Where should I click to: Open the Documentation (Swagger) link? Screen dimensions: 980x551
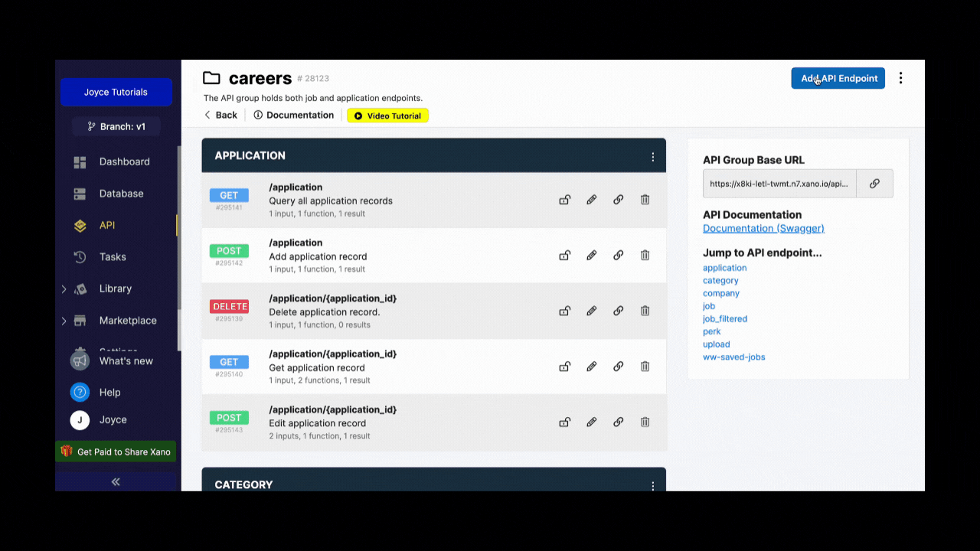[x=763, y=228]
